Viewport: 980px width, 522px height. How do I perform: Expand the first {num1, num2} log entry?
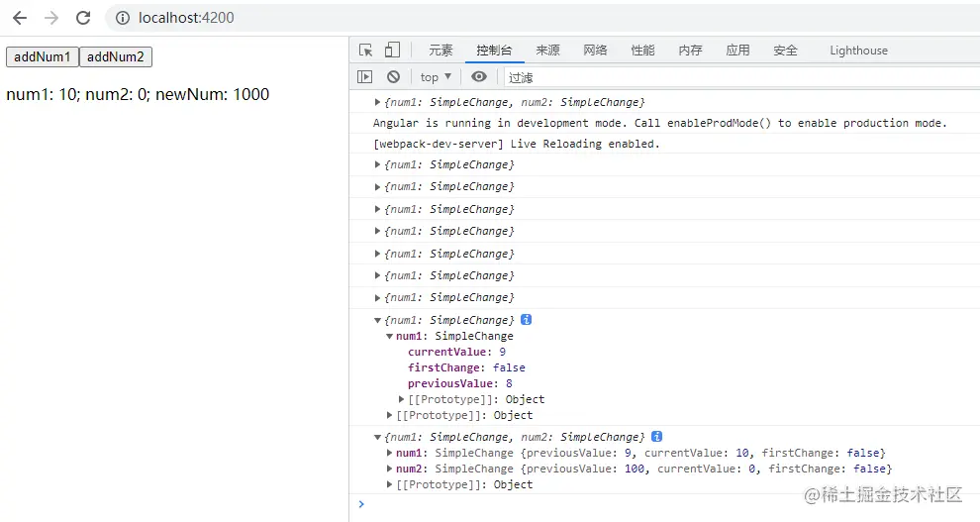(378, 103)
